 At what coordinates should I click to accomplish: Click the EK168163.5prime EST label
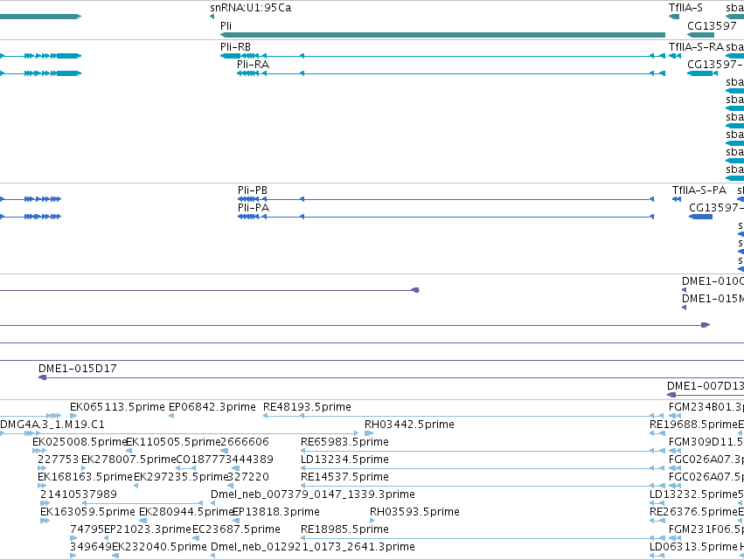85,477
